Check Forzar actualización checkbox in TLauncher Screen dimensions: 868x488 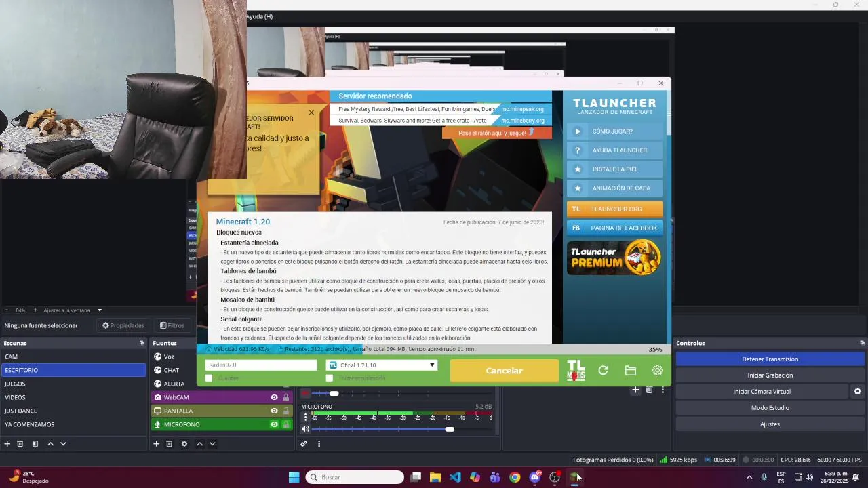tap(330, 378)
